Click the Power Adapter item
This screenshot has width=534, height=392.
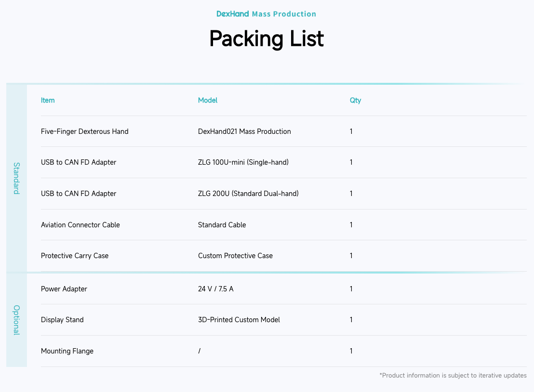(x=64, y=289)
